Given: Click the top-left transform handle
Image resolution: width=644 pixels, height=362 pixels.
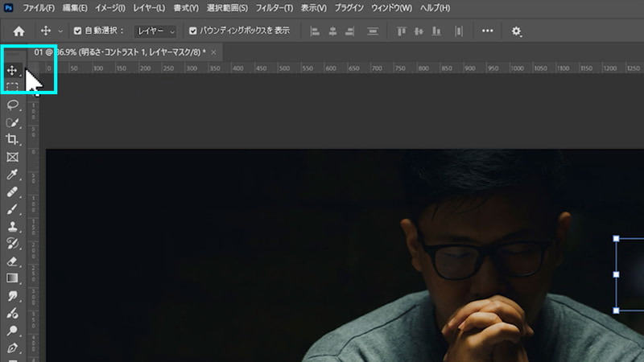Looking at the screenshot, I should point(616,238).
